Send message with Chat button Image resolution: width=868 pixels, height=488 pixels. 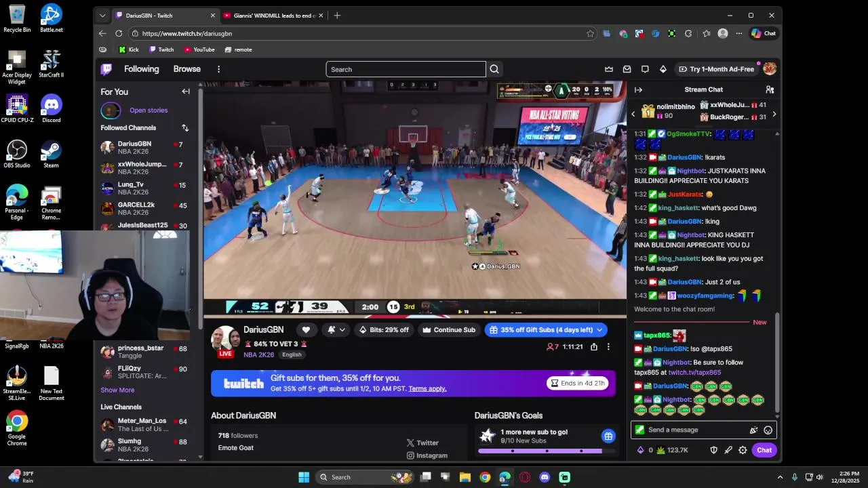click(764, 450)
